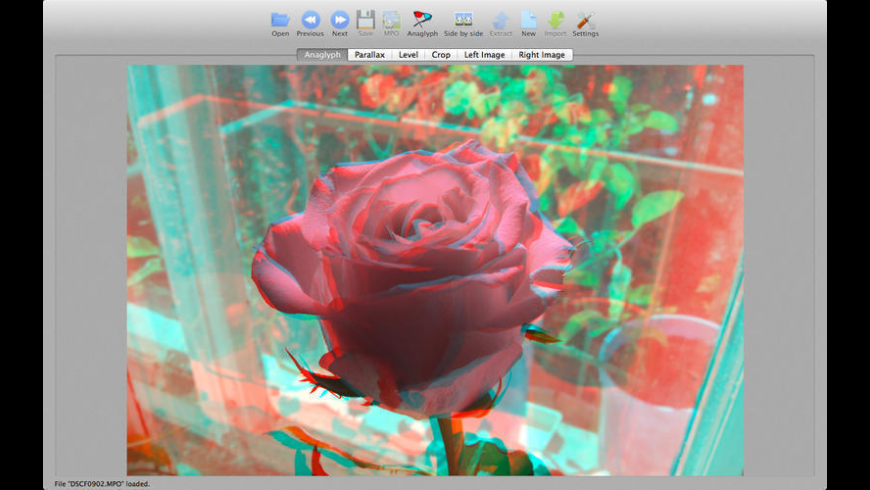Open the Level tab
The height and width of the screenshot is (490, 870).
coord(408,55)
